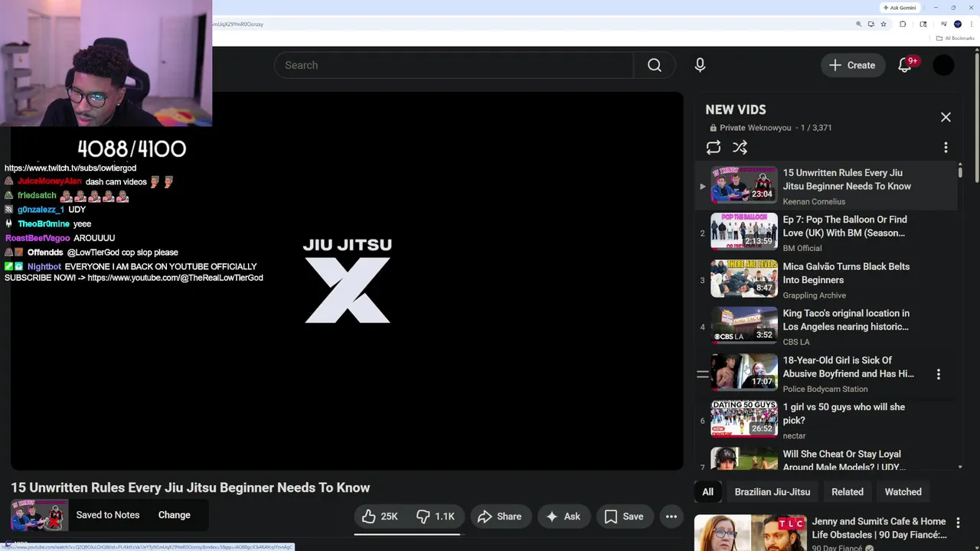Select the Watched filter chip
Image resolution: width=980 pixels, height=551 pixels.
point(903,492)
